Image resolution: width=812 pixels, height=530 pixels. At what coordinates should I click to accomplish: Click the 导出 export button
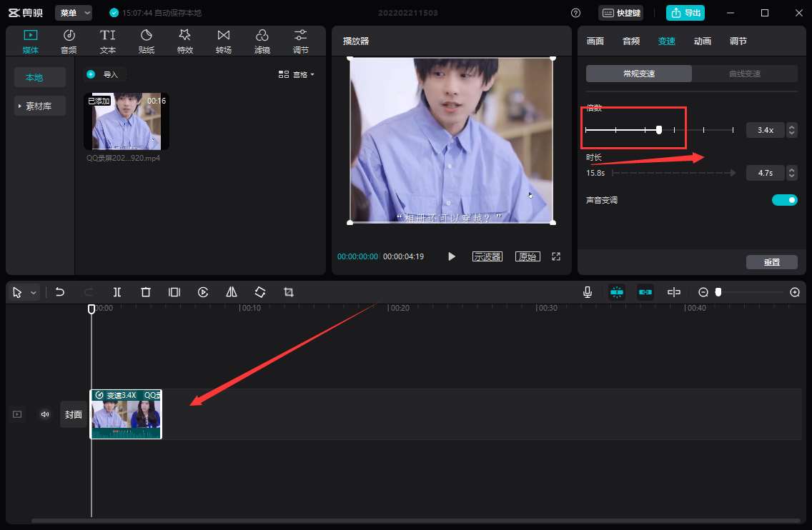tap(685, 13)
